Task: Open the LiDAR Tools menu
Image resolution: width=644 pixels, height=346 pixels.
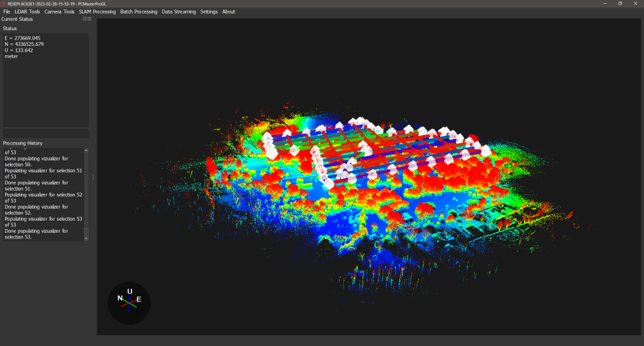Action: pos(27,12)
